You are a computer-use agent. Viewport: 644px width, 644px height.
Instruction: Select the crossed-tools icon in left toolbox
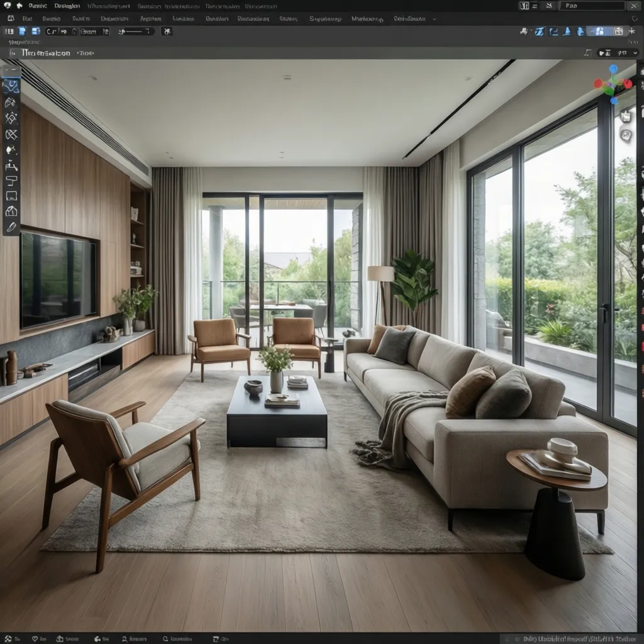click(11, 135)
